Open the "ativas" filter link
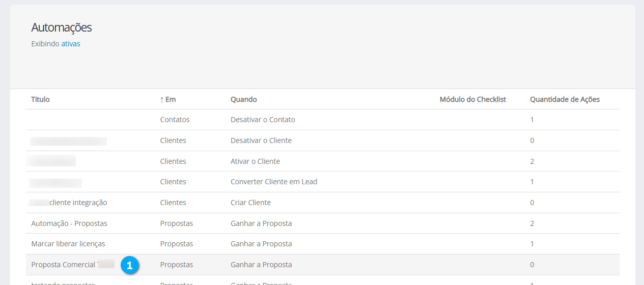The image size is (644, 285). (71, 44)
